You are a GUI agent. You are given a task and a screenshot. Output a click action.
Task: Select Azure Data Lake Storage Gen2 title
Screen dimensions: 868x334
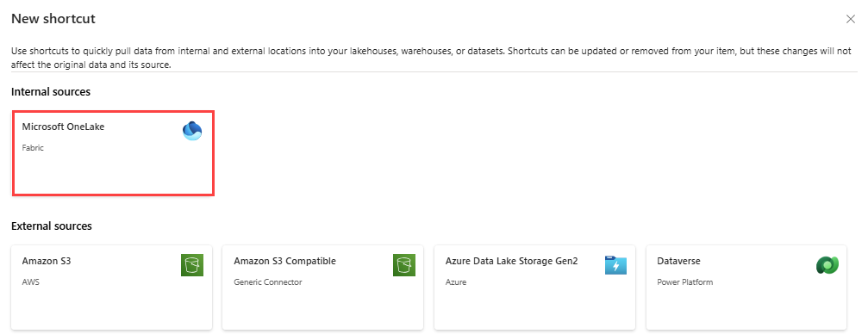coord(511,261)
